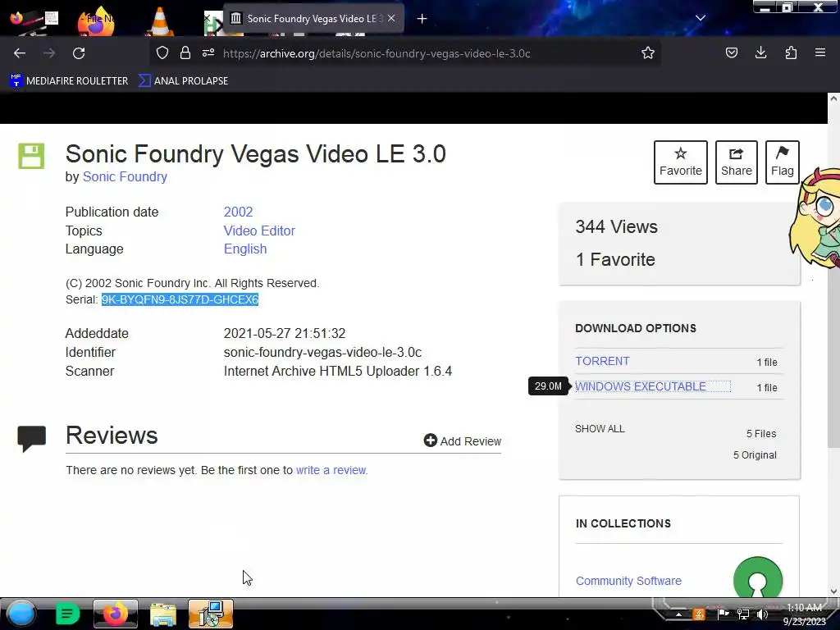This screenshot has height=630, width=840.
Task: Click the identifier sonic-foundry-vegas-video-le-3.0c text
Action: click(x=322, y=353)
